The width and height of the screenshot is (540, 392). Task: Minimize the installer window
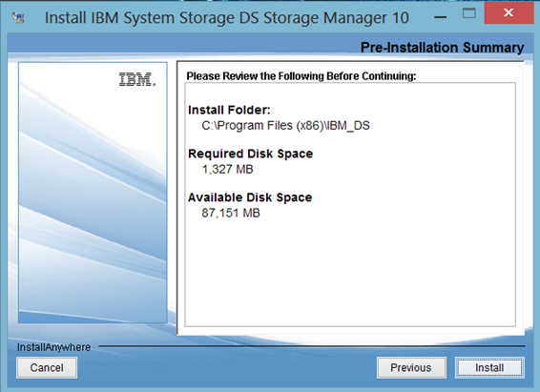coord(440,16)
